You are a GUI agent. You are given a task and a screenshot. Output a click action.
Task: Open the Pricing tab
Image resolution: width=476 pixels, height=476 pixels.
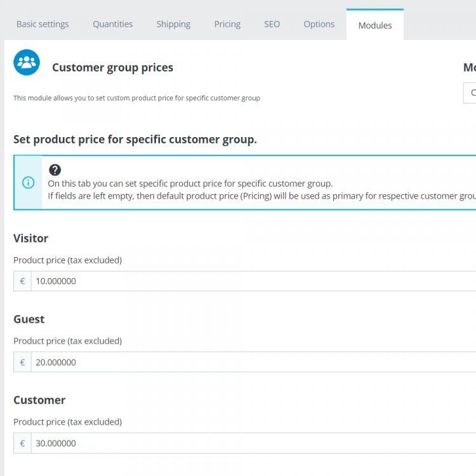pos(227,24)
